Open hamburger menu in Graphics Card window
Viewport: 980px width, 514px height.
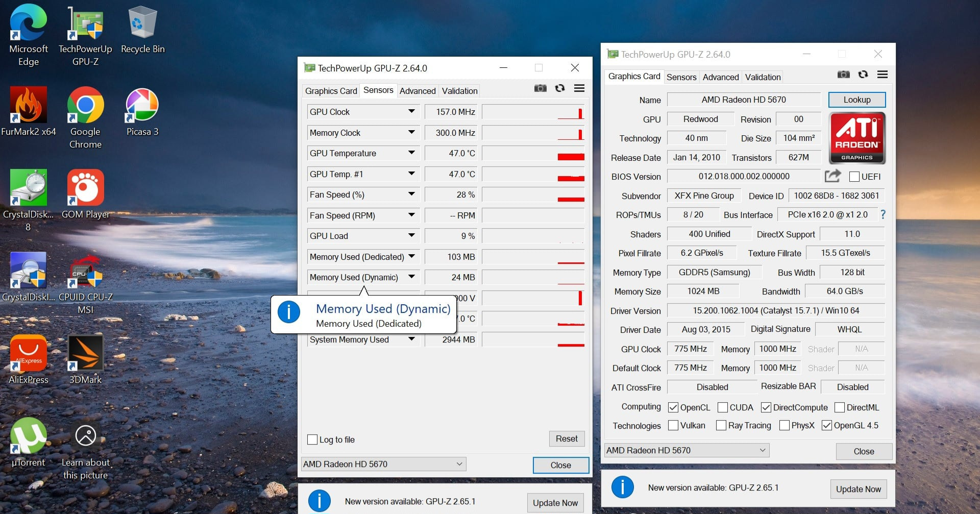point(883,75)
